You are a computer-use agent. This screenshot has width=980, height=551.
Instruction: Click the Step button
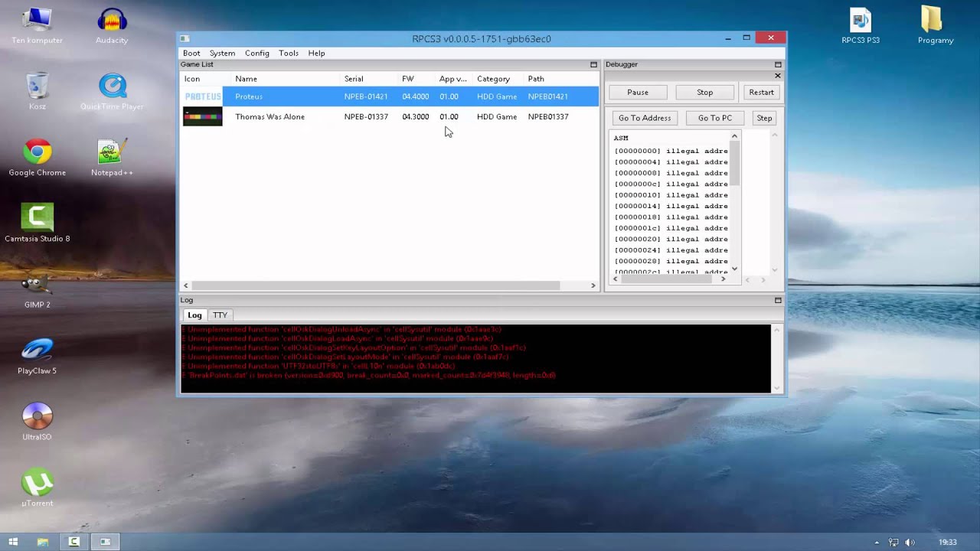764,118
